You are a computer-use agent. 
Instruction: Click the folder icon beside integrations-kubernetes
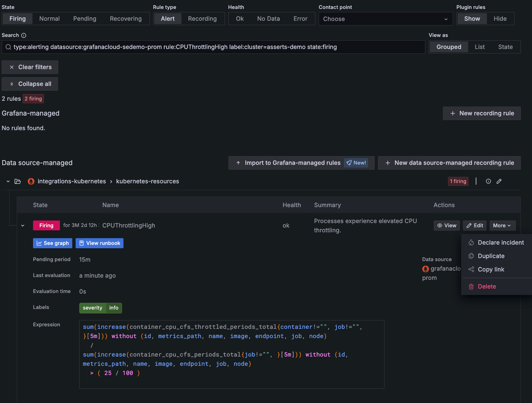[x=18, y=181]
